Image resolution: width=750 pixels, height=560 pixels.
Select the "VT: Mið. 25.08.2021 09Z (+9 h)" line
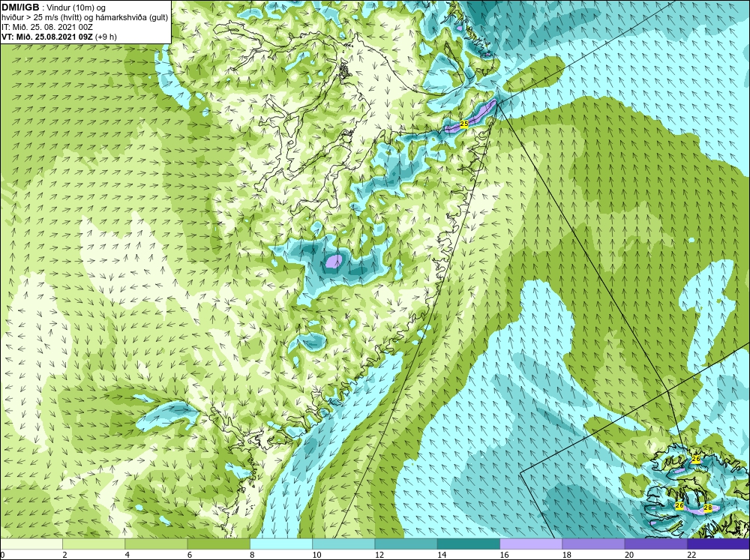(x=58, y=37)
